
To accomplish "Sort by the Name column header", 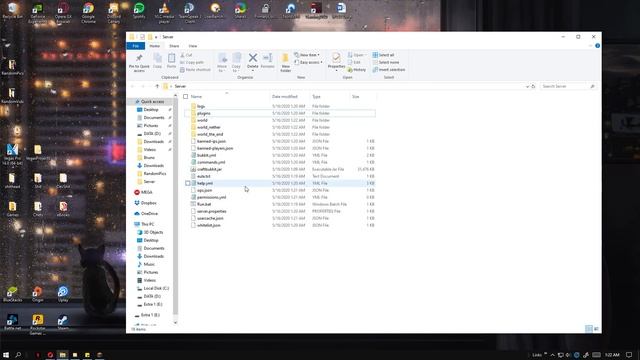I will [x=196, y=97].
